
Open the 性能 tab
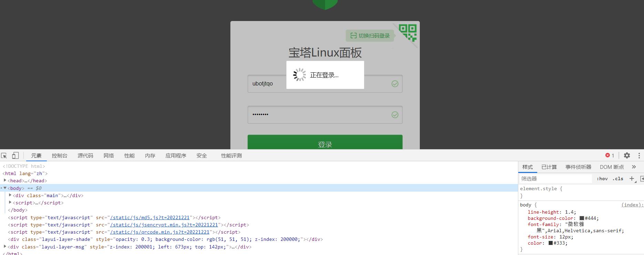tap(129, 156)
